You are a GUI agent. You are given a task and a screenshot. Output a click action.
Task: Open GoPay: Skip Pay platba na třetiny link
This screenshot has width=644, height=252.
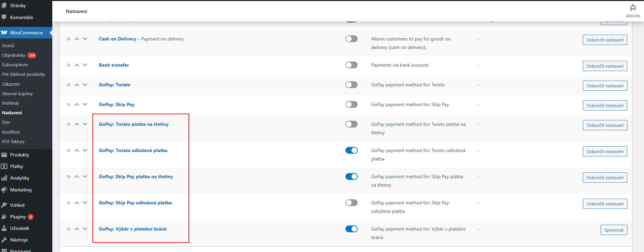[136, 177]
